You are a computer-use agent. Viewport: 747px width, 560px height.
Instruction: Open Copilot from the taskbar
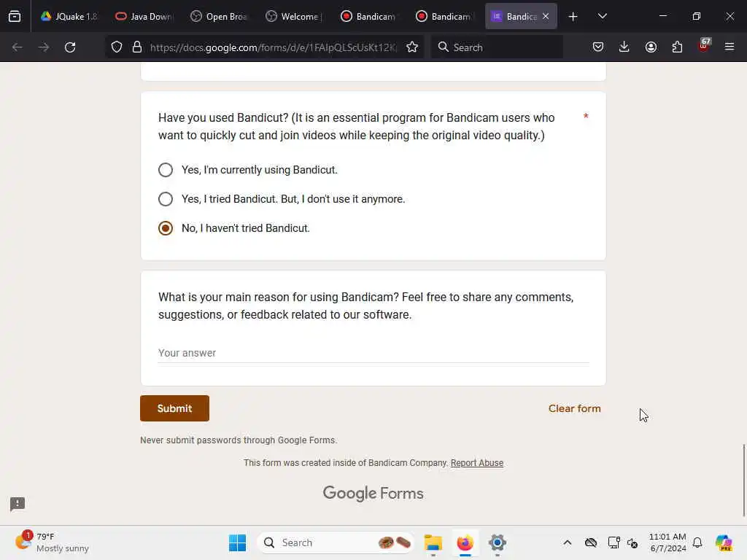[x=724, y=542]
